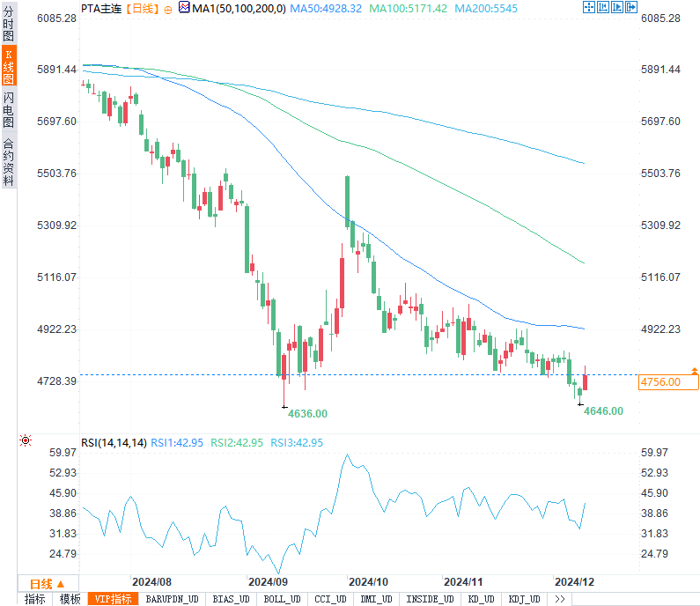This screenshot has height=606, width=700.
Task: Open the 闪电图 side tab
Action: click(x=8, y=109)
